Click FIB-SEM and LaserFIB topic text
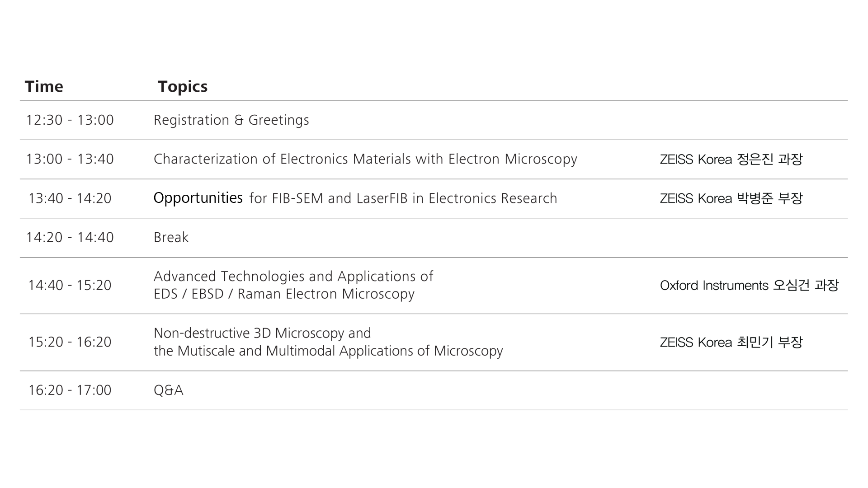Screen dimensions: 868x488 click(x=403, y=198)
